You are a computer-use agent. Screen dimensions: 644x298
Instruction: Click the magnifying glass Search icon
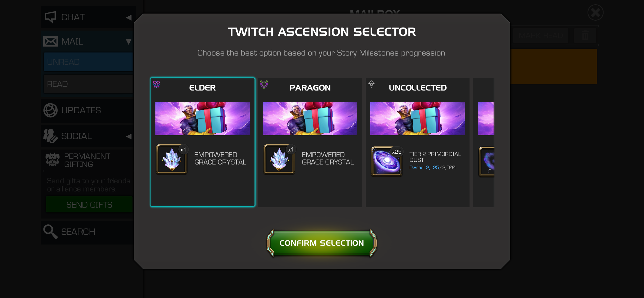click(x=50, y=232)
